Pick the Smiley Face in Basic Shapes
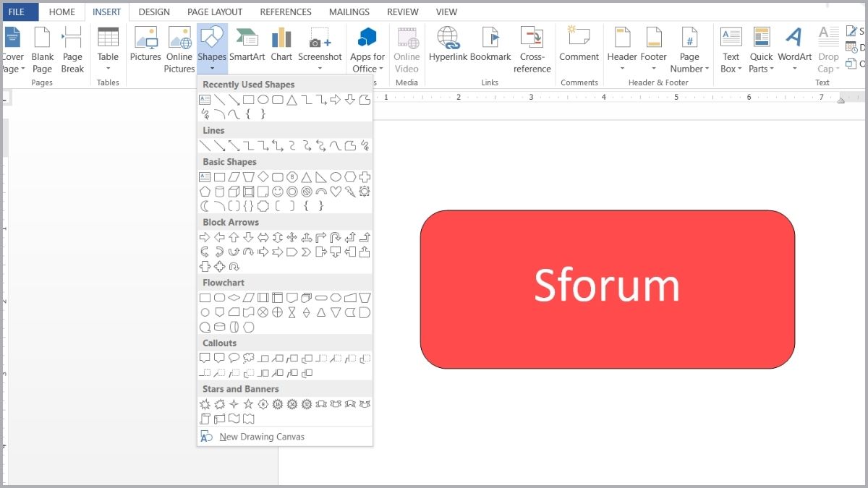The image size is (868, 488). (x=278, y=192)
